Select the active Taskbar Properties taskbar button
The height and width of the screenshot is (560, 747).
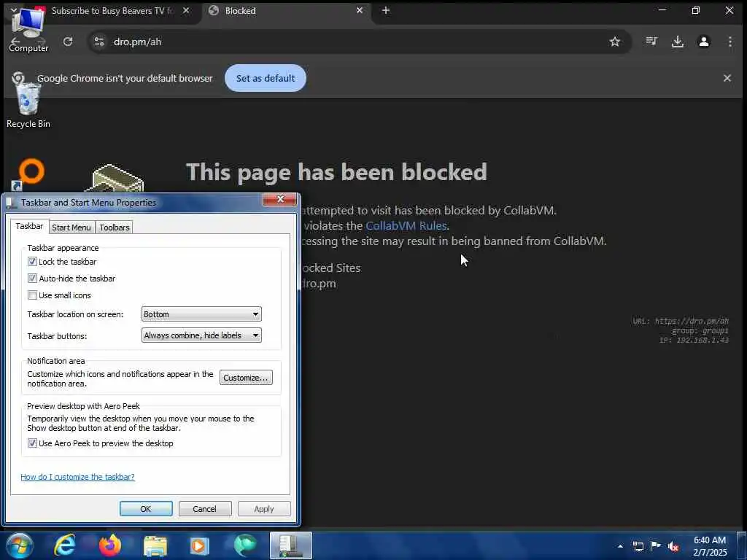click(x=291, y=545)
